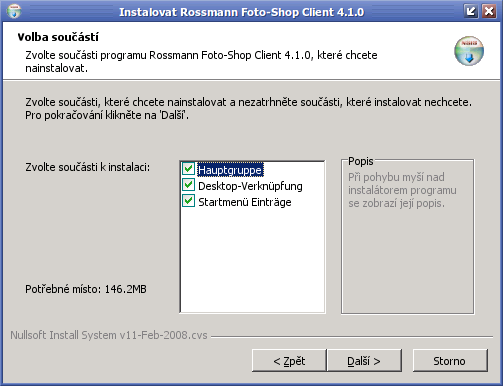Click the window title 'Instalovat Rossmann Foto-Shop Client 4.1.0'
Viewport: 503px width, 386px height.
pos(241,12)
